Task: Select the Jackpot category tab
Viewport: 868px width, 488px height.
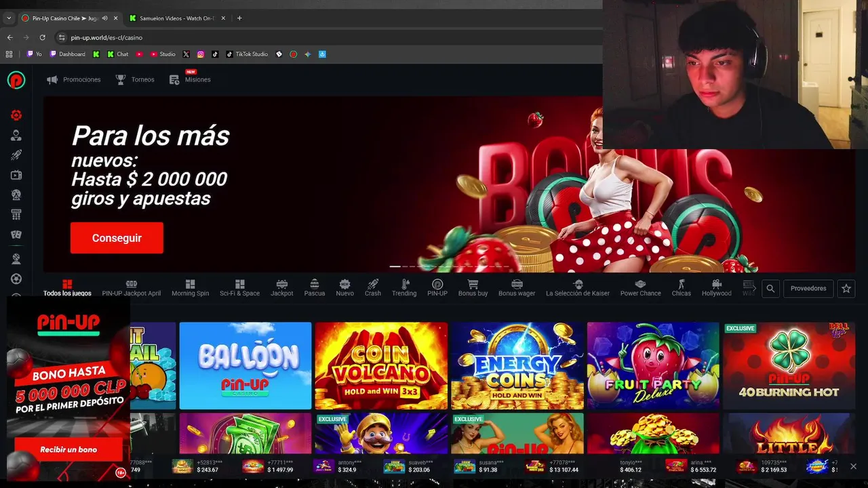Action: click(282, 288)
